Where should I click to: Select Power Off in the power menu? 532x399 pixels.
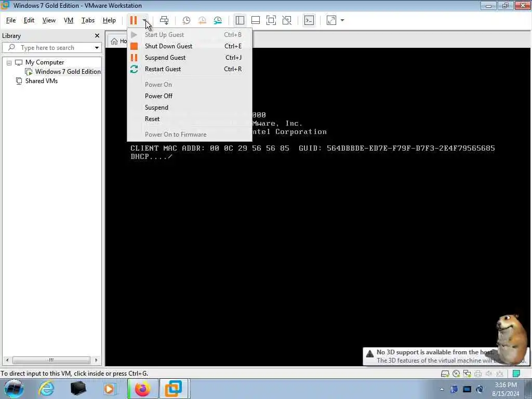pyautogui.click(x=189, y=96)
